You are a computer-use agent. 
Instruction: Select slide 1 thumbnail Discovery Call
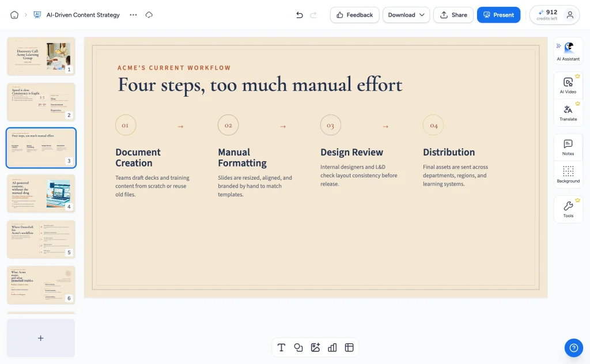pos(41,56)
